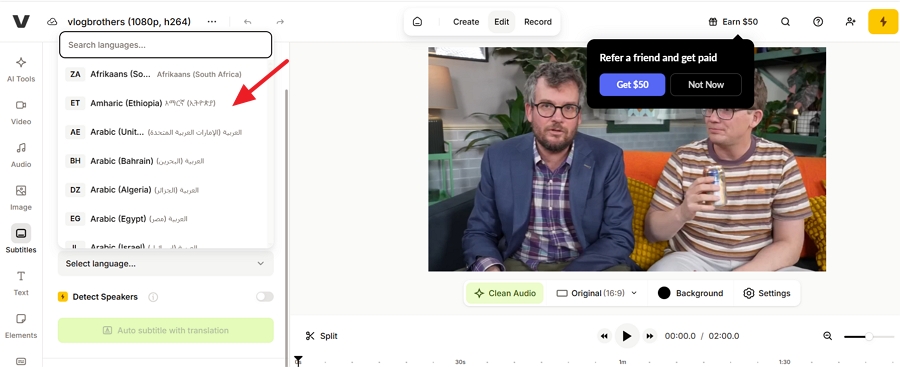Screen dimensions: 900x367
Task: Click the Earn $50 button
Action: click(x=733, y=22)
